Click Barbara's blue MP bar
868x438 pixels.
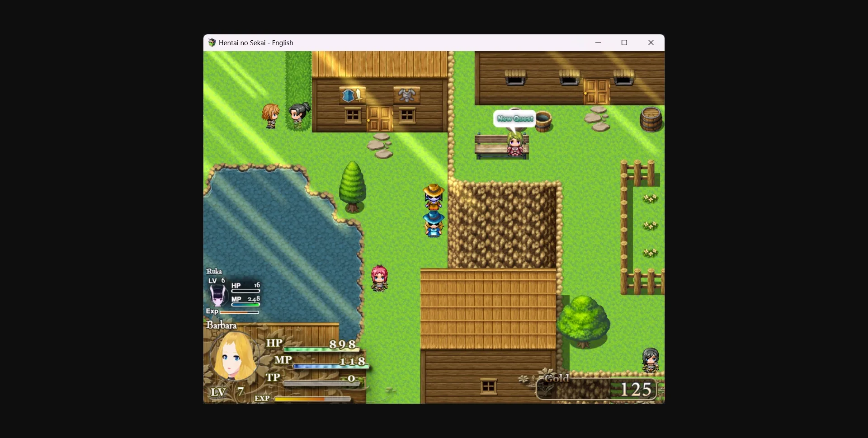[x=329, y=366]
